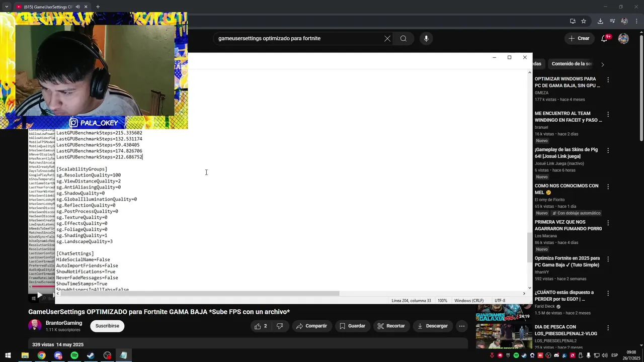
Task: Open options for CUÁNTO estás dispuesto video
Action: coord(608,293)
